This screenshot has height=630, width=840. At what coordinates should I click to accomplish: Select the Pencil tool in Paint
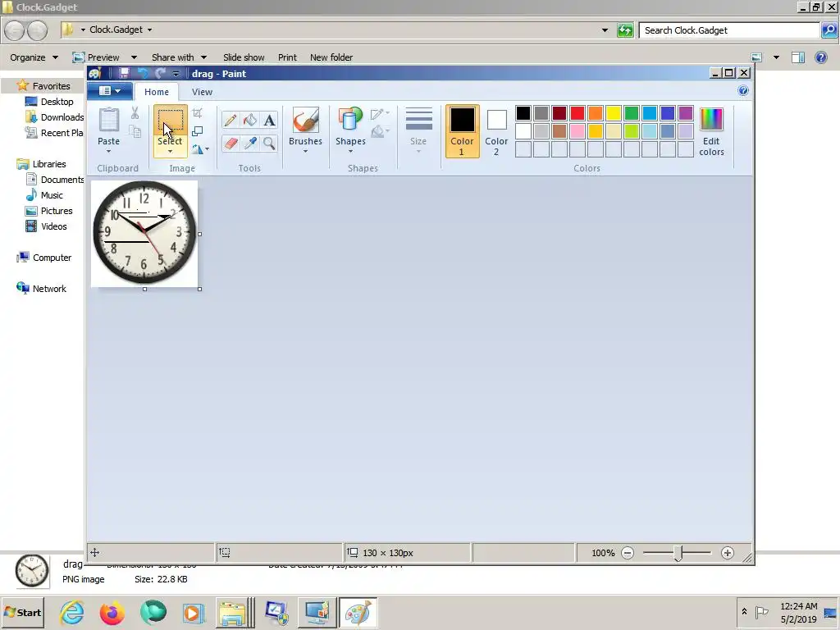[231, 120]
